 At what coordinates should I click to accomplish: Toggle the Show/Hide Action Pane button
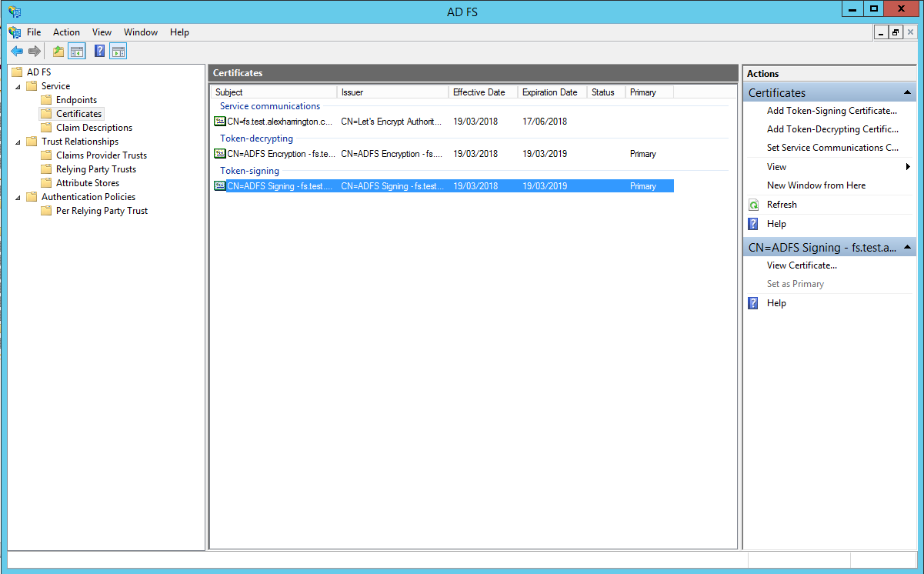[118, 52]
